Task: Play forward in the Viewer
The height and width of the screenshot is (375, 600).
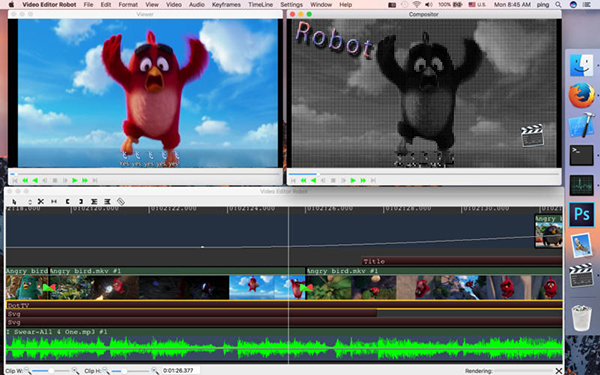Action: (75, 180)
